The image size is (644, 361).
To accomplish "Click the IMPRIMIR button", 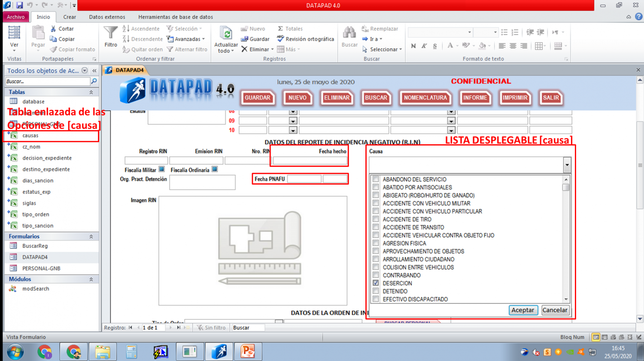I will tap(515, 98).
